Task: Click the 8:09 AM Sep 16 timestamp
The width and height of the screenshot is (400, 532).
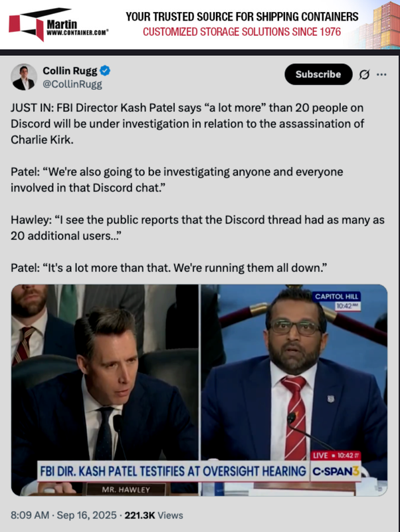Action: [63, 515]
